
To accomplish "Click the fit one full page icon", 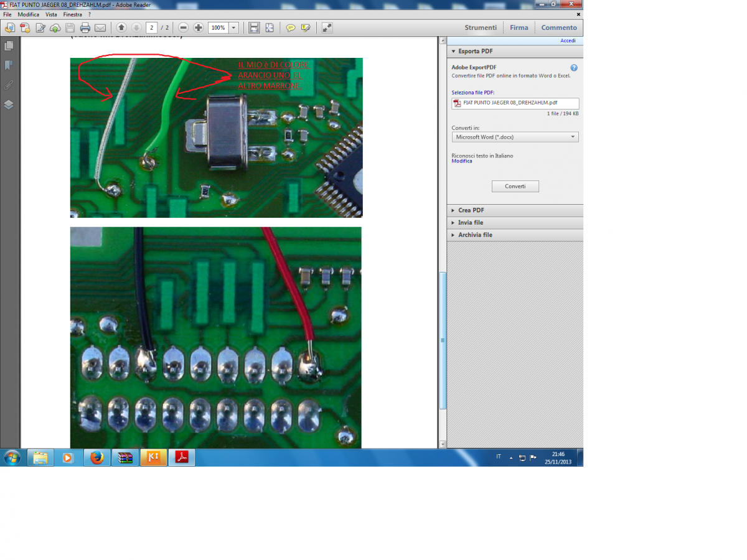I will pyautogui.click(x=270, y=27).
